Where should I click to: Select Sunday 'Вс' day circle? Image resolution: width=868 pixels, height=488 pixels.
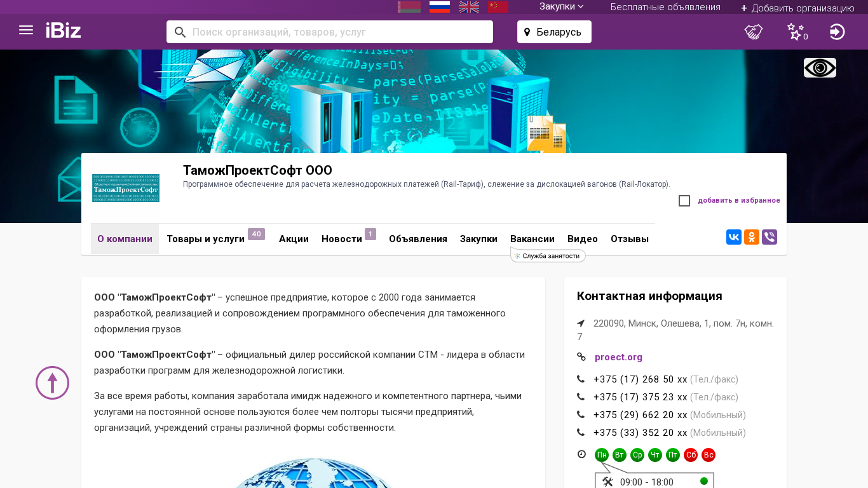(709, 455)
